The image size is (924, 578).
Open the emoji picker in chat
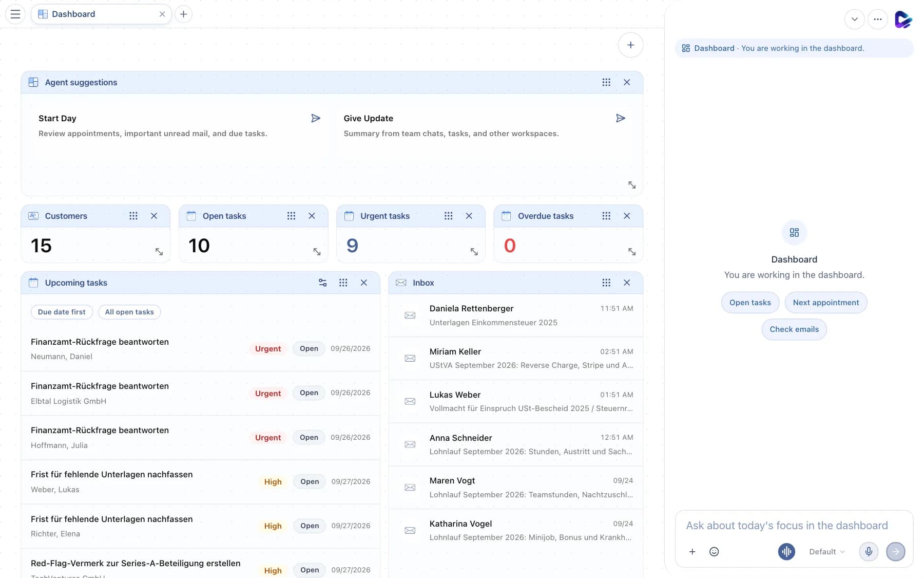point(714,552)
